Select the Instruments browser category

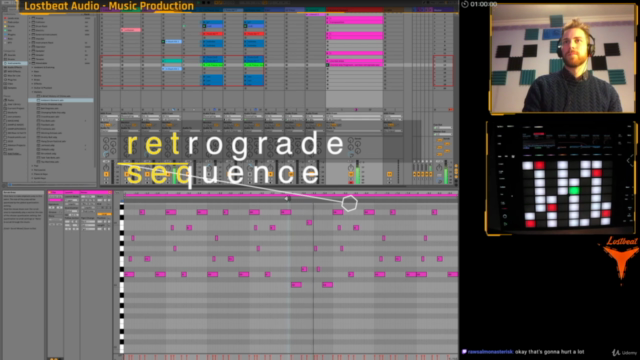15,63
